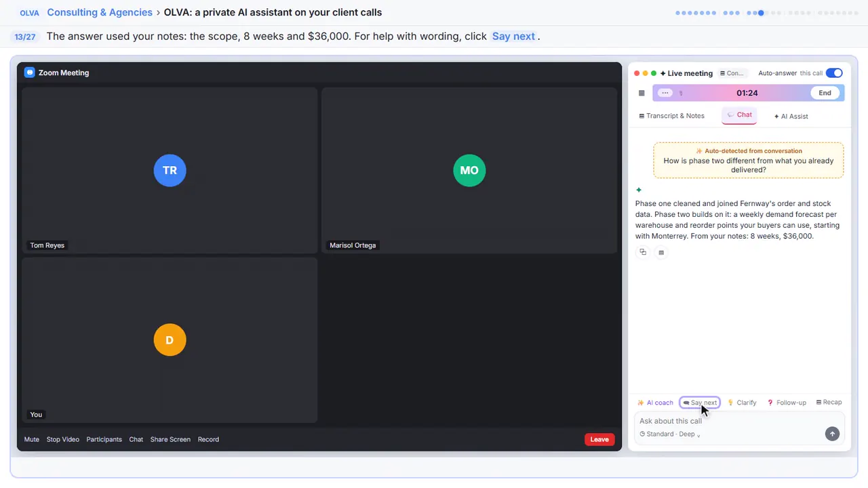
Task: Open Participants in Zoom toolbar
Action: (104, 439)
